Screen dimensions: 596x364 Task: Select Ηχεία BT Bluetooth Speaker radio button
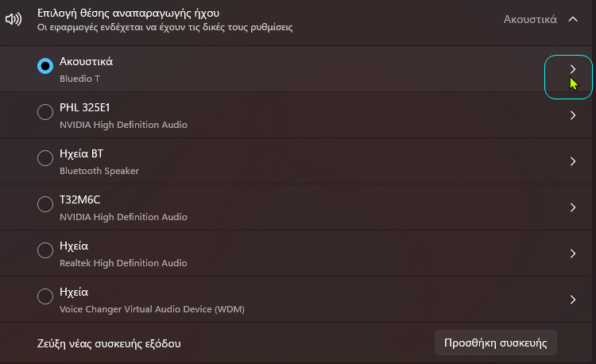pos(45,158)
